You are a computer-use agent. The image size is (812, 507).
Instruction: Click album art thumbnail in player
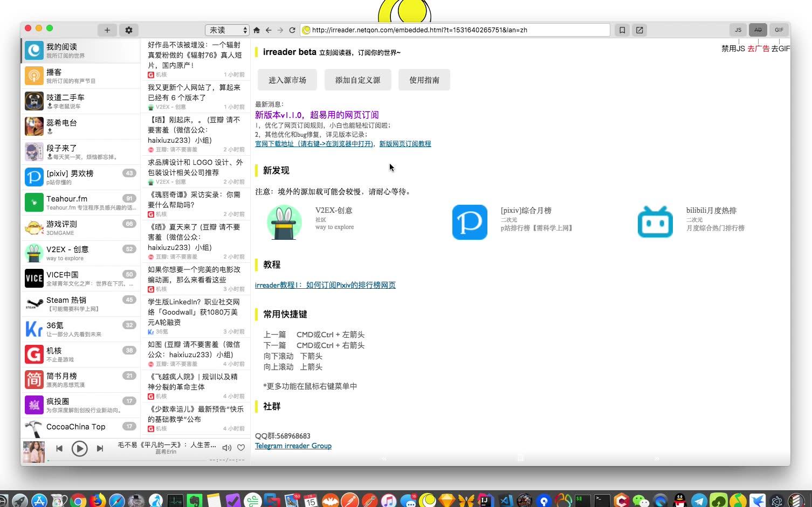point(33,452)
